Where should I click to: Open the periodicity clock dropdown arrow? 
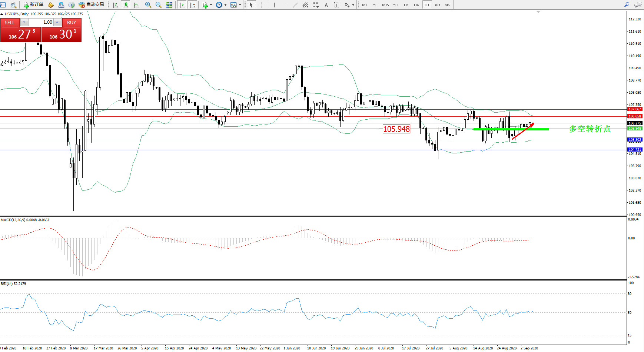225,5
